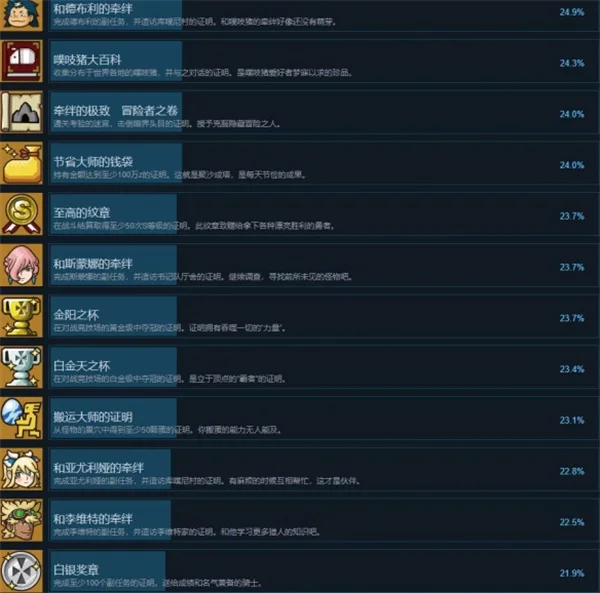Viewport: 600px width, 593px height.
Task: Open the 节省大师的钱袋 achievement title
Action: coord(93,162)
